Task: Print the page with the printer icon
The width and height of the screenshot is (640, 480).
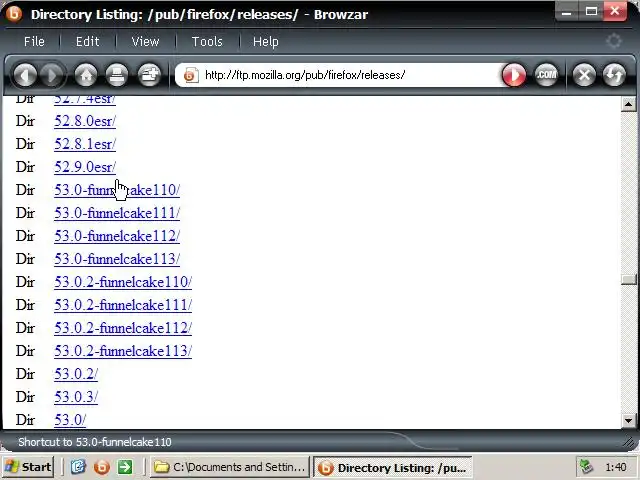Action: click(x=117, y=75)
